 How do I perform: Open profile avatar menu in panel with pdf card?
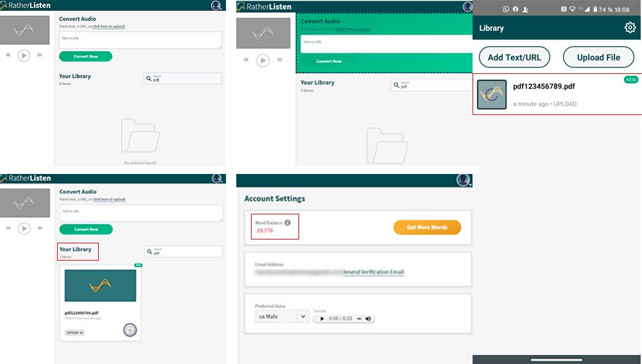[216, 178]
